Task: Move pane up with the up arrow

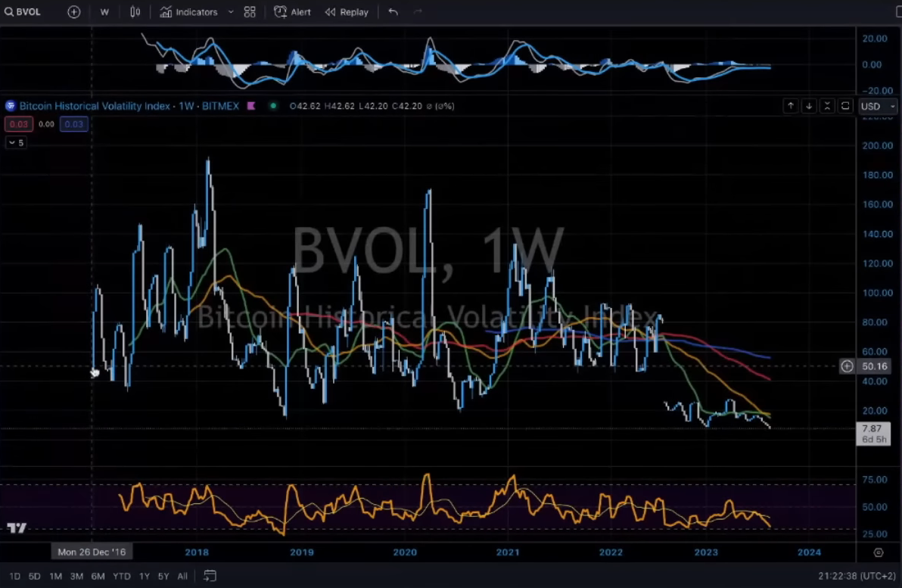Action: 790,106
